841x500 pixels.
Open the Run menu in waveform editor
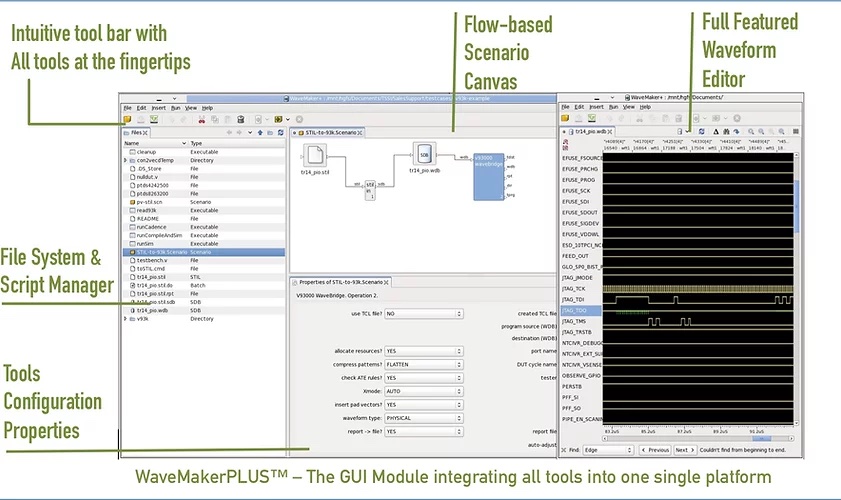click(x=613, y=106)
